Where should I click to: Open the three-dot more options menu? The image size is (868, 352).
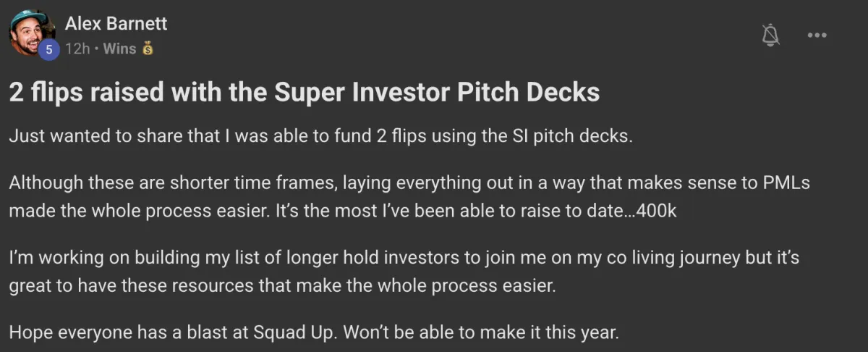tap(817, 35)
